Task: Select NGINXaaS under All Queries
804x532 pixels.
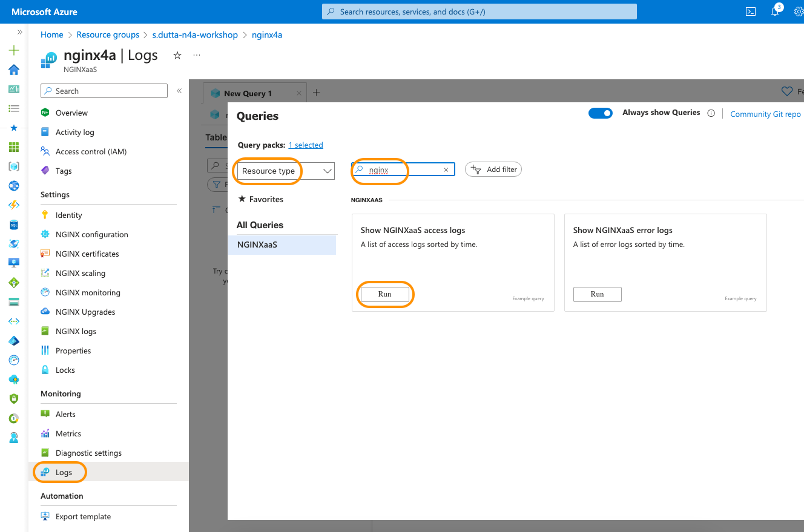Action: (x=282, y=245)
